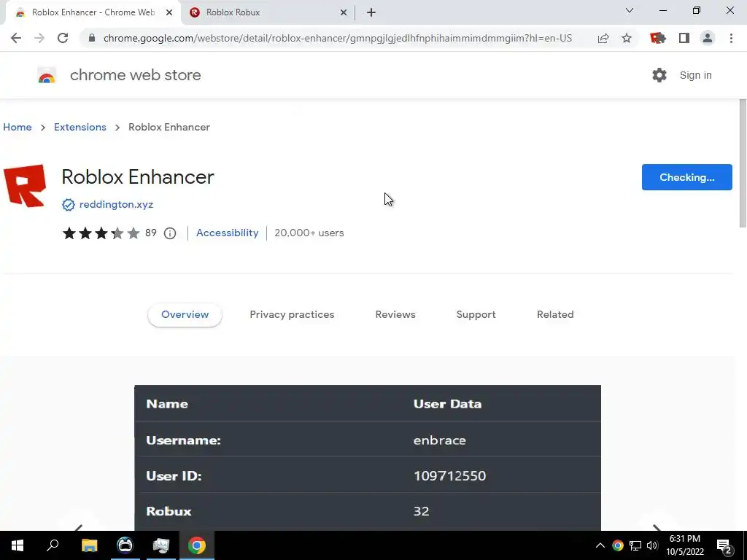
Task: Click the blue Checking... button
Action: point(686,177)
